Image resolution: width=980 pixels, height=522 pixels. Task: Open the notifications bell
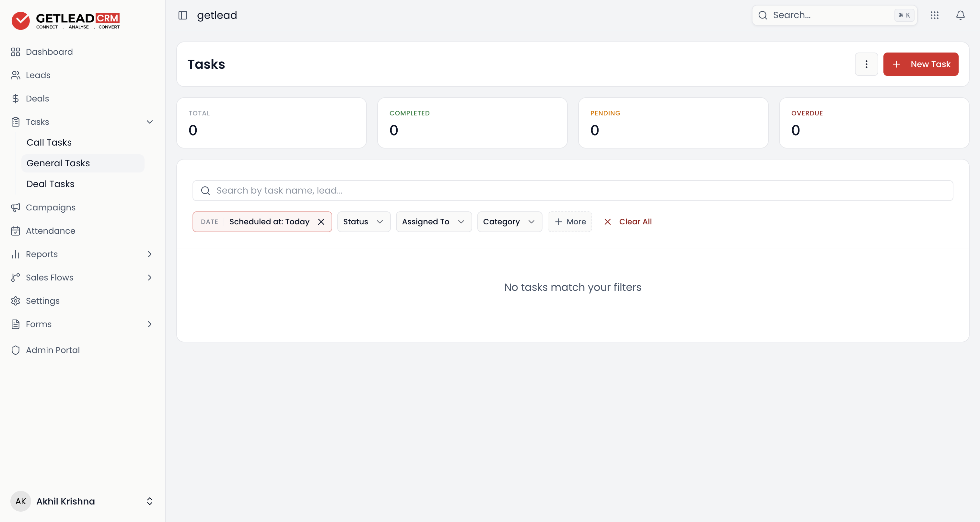click(960, 15)
